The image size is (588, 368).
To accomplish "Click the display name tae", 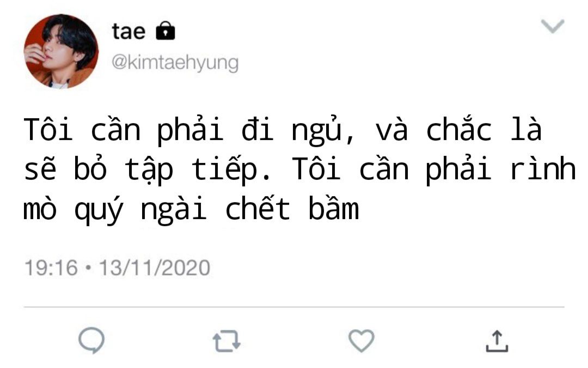I will click(x=128, y=31).
